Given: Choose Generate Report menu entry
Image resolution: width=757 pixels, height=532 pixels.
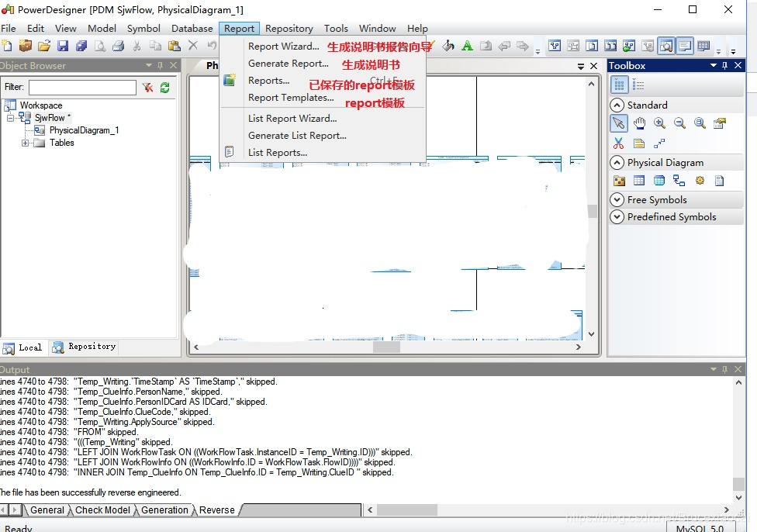Looking at the screenshot, I should coord(289,64).
